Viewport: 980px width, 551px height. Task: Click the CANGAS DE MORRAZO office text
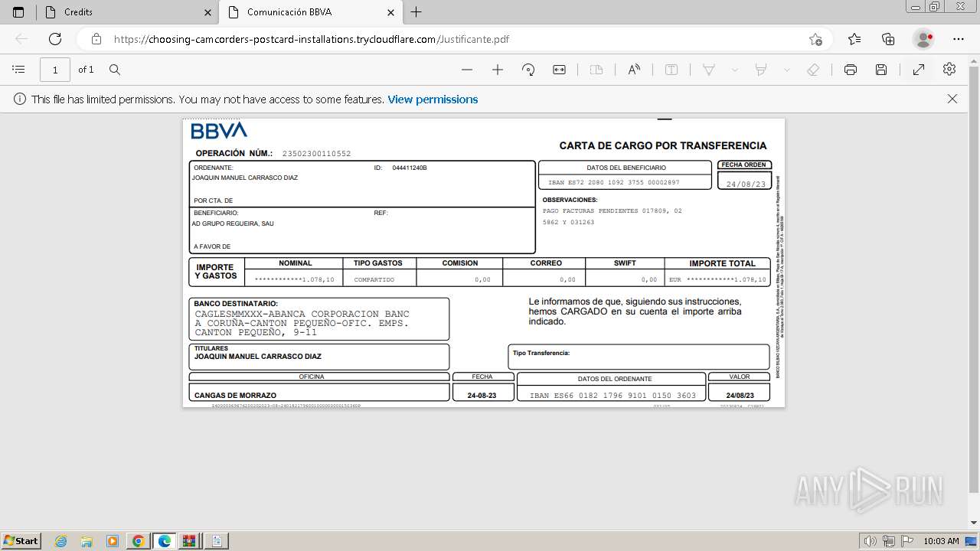pos(235,396)
